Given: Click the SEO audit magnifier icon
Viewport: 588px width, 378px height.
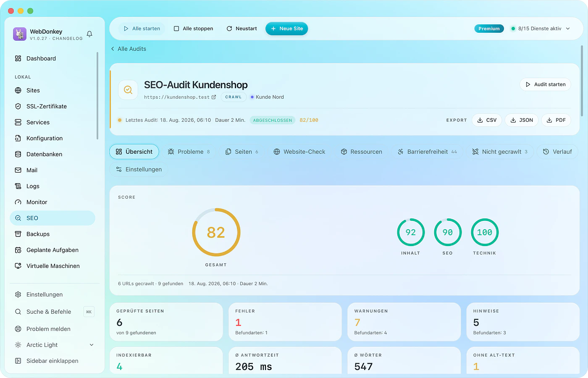Looking at the screenshot, I should (x=128, y=90).
